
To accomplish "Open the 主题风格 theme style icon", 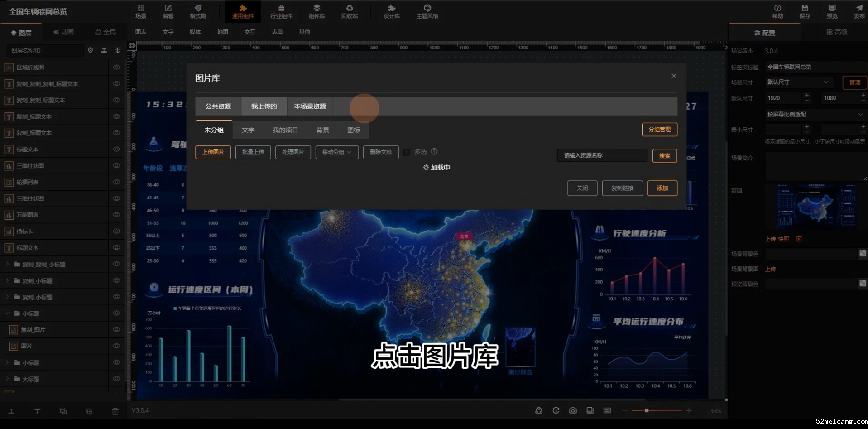I will pos(427,11).
